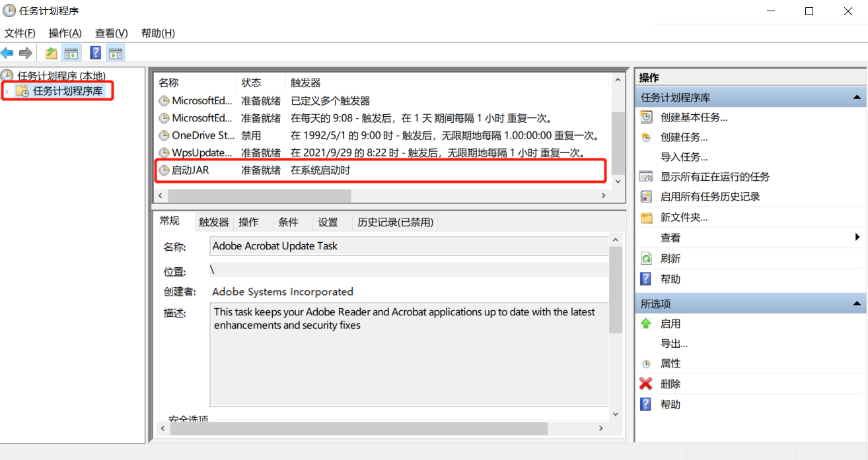Collapse the 所选项 actions section

(x=857, y=304)
